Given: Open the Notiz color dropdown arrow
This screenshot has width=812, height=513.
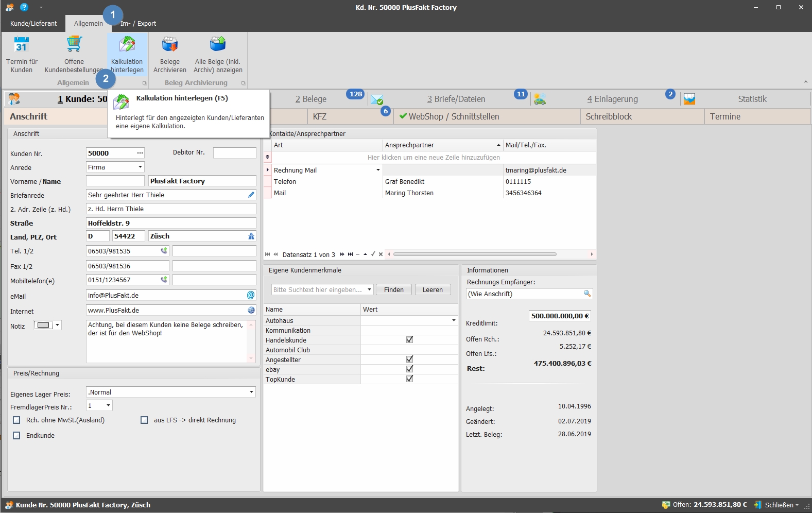Looking at the screenshot, I should coord(58,324).
